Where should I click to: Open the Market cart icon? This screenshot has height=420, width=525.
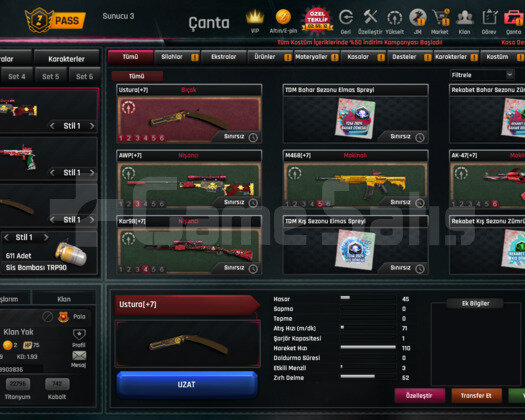(441, 18)
